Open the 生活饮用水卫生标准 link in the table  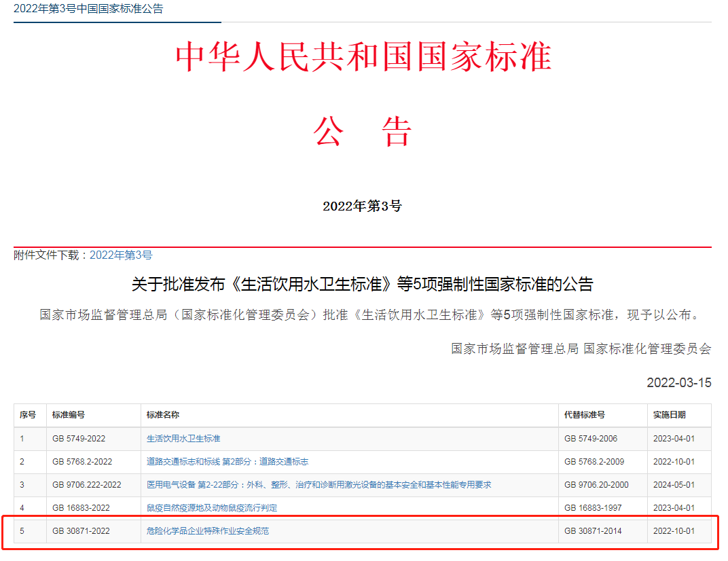click(183, 439)
